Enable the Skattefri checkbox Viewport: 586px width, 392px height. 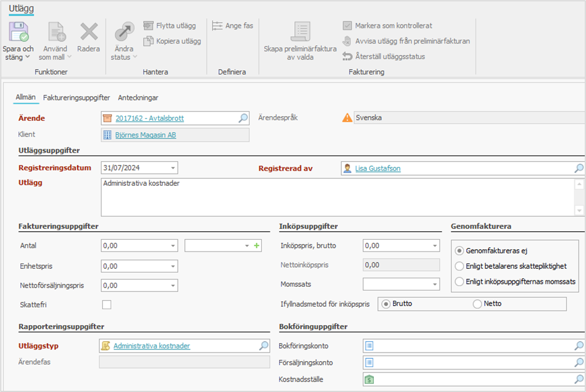coord(106,304)
